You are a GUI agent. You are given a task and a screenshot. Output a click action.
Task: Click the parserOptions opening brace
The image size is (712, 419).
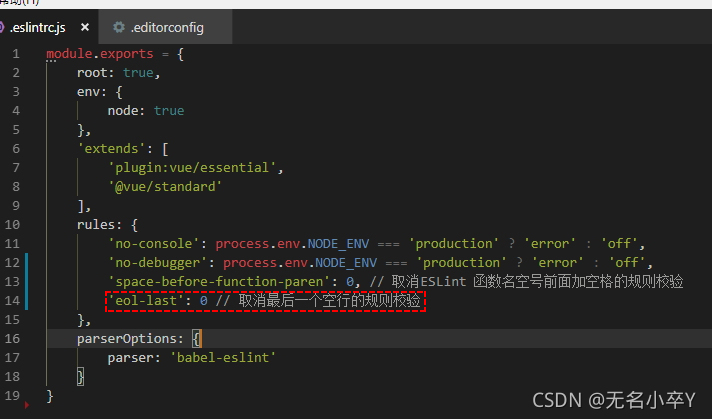197,338
